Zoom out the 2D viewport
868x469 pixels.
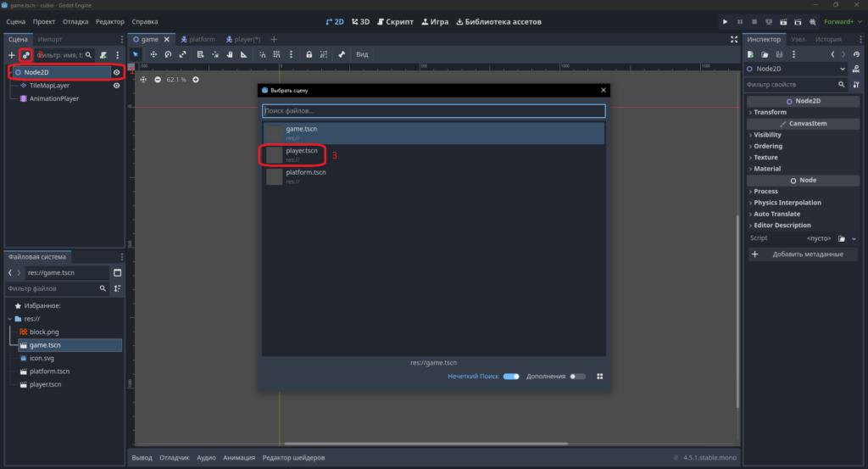click(158, 80)
